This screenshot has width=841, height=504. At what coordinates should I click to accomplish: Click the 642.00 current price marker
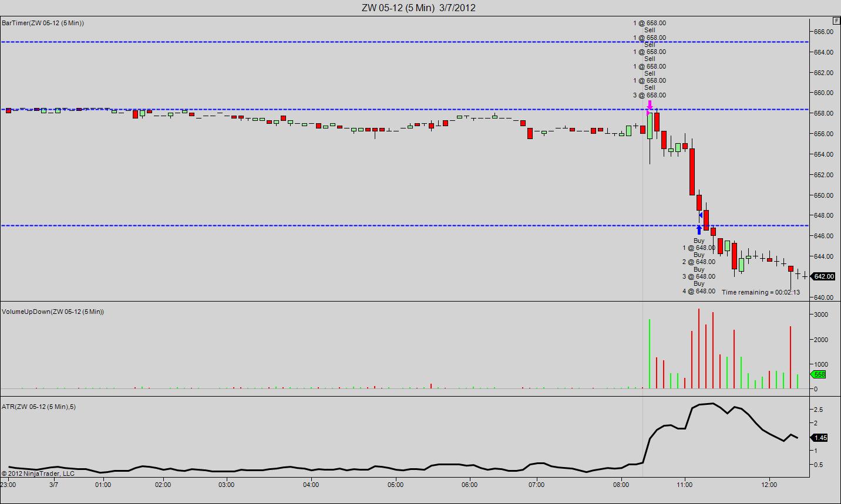[x=823, y=276]
